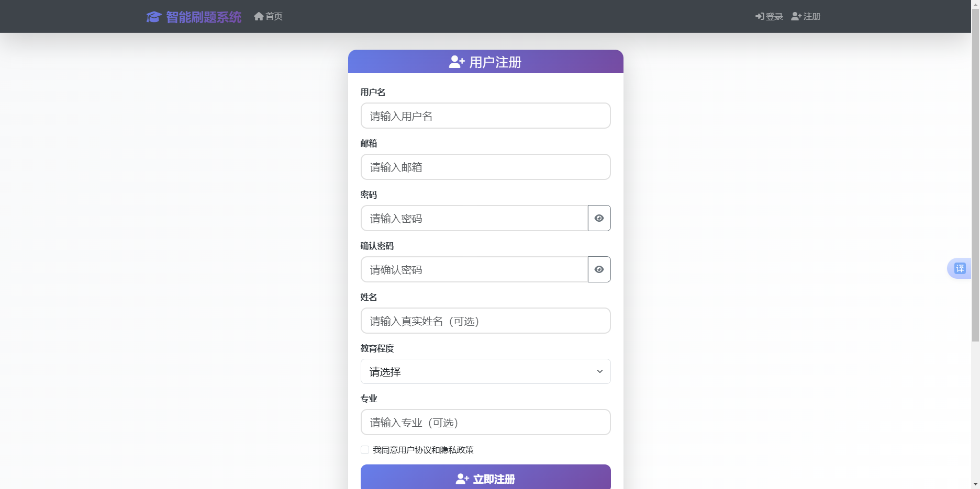Focus the 请输入用户名 input field
Screen dimensions: 980x489
[x=485, y=116]
